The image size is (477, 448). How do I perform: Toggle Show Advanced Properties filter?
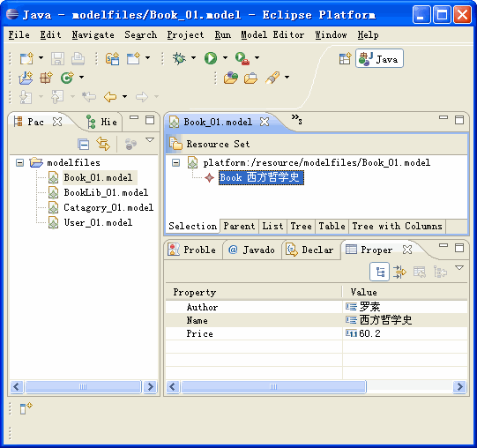[399, 272]
